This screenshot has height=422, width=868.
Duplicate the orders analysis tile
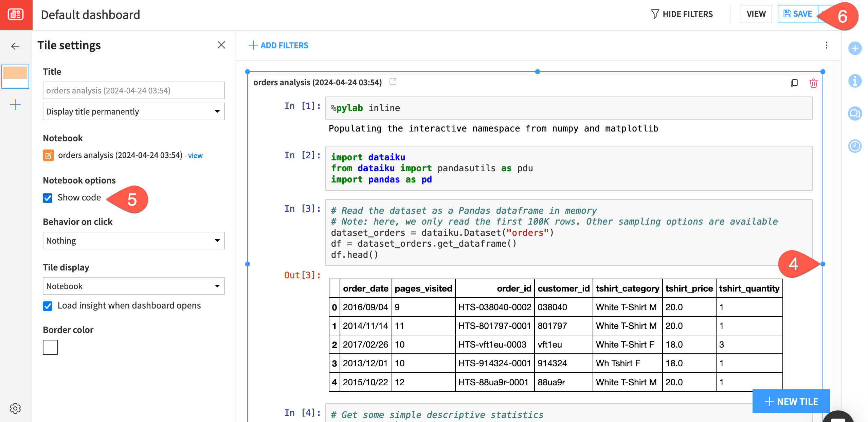tap(794, 83)
